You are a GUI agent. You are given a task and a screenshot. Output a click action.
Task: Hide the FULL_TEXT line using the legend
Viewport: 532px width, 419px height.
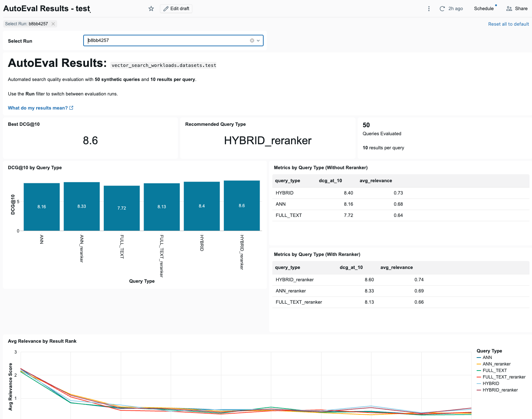(494, 370)
